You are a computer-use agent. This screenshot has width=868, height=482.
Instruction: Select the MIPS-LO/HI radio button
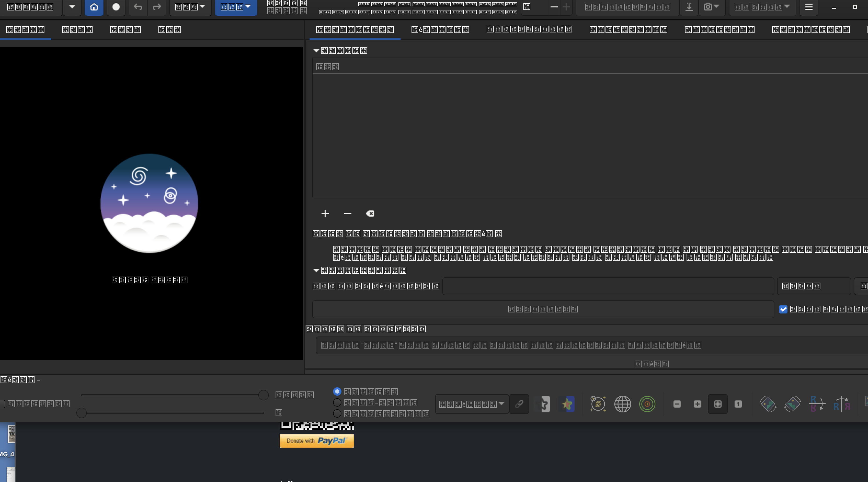[337, 402]
